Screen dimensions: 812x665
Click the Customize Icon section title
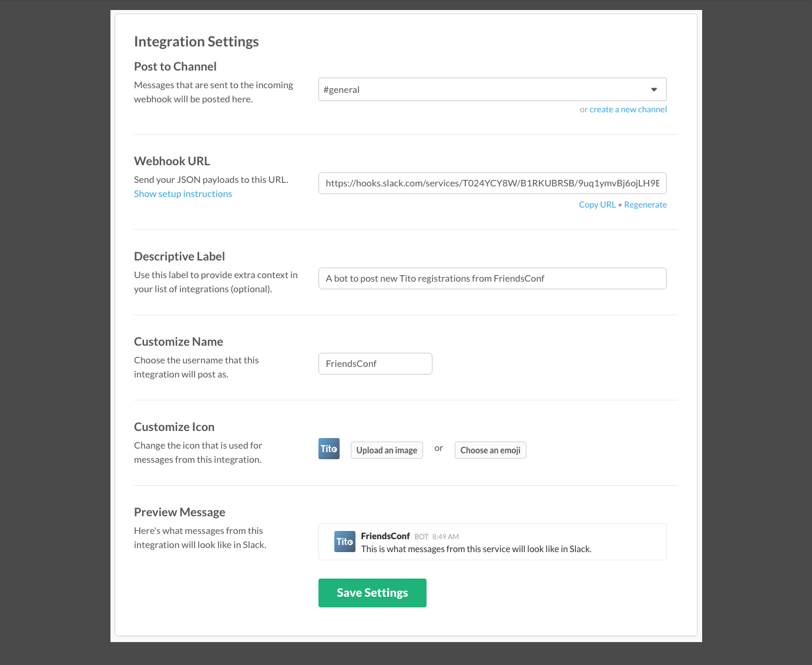(174, 427)
